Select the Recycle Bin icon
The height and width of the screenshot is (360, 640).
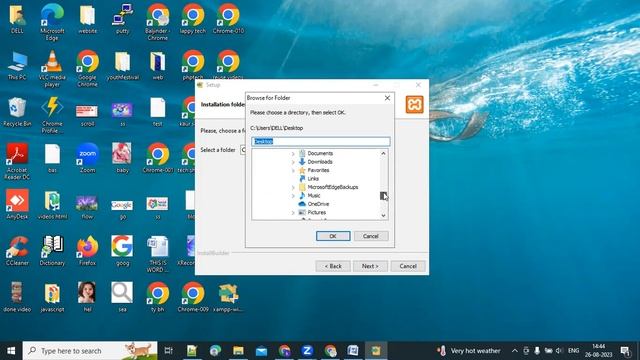tap(17, 112)
